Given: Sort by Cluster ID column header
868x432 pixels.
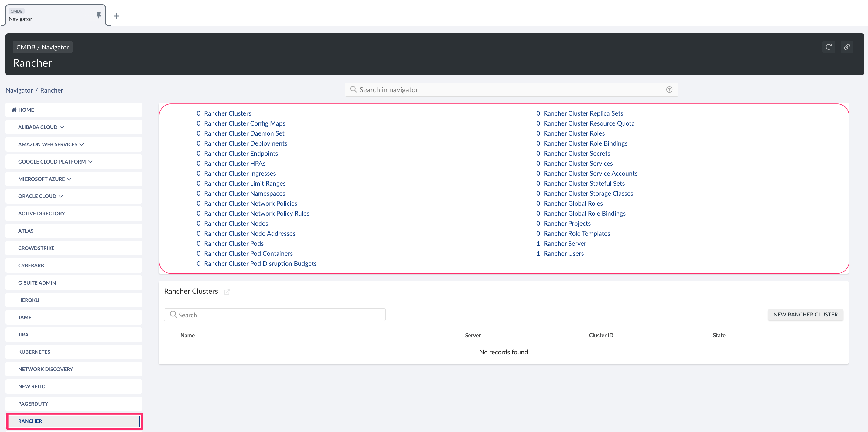Looking at the screenshot, I should tap(601, 335).
